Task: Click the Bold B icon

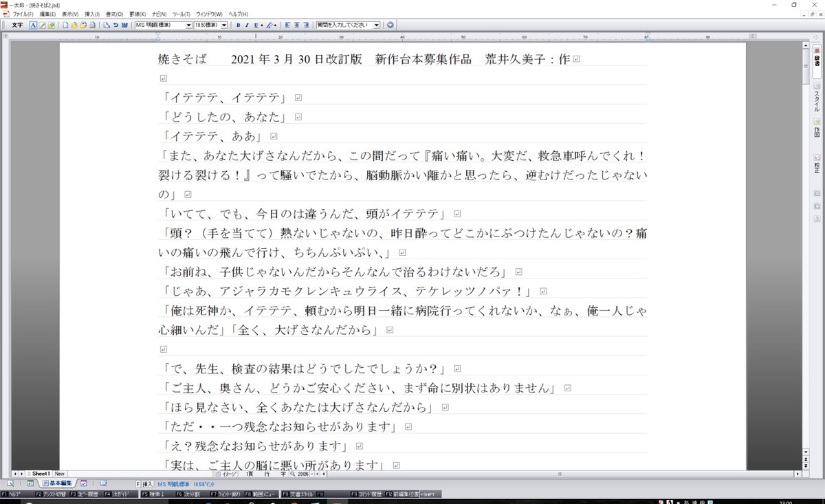Action: (238, 25)
